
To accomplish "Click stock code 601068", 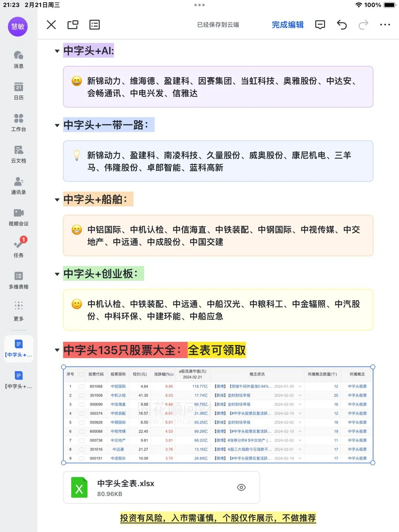I will pyautogui.click(x=96, y=386).
